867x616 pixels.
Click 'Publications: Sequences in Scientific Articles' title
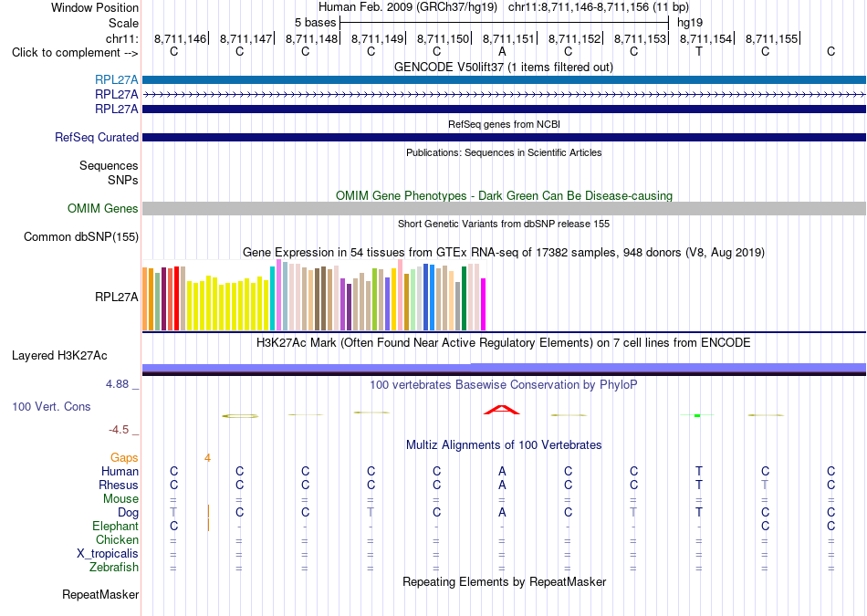[504, 152]
